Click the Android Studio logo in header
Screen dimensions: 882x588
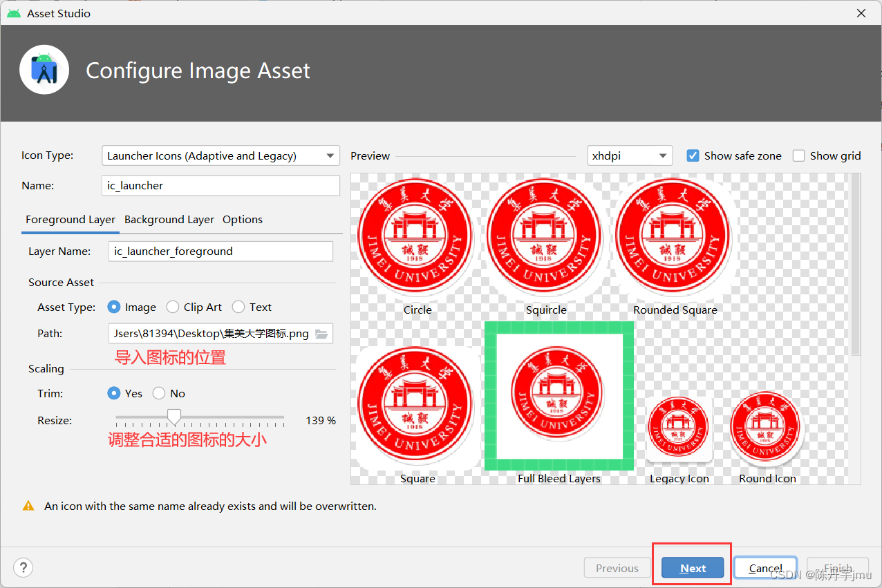click(x=44, y=70)
